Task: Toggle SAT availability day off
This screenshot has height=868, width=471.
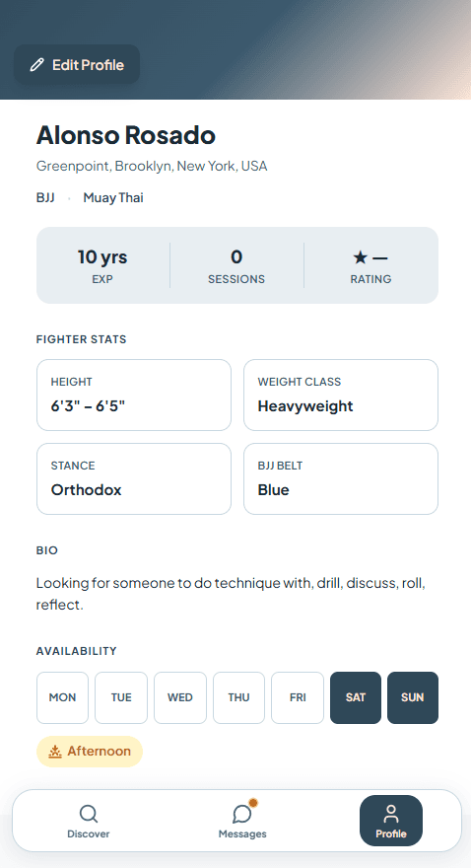Action: 356,697
